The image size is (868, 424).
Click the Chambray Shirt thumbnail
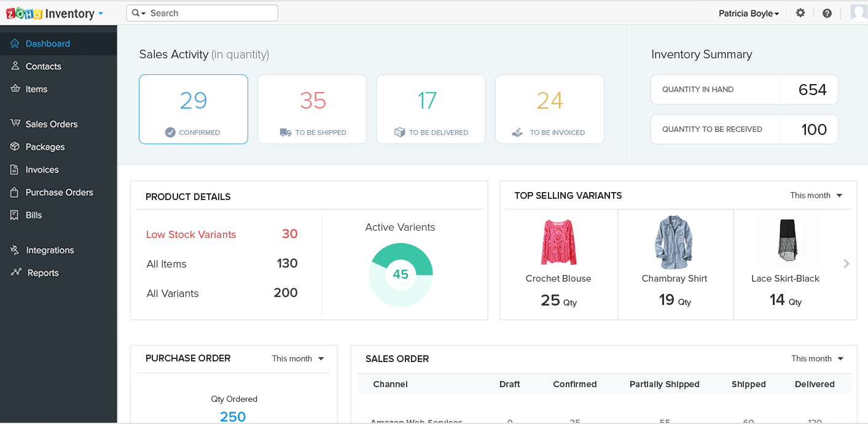(674, 242)
